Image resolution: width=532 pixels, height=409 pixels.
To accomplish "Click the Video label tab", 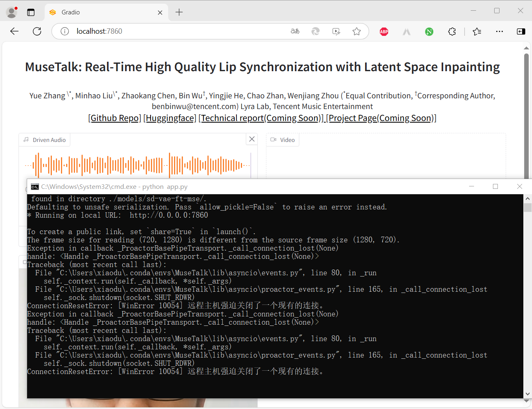I will [283, 140].
